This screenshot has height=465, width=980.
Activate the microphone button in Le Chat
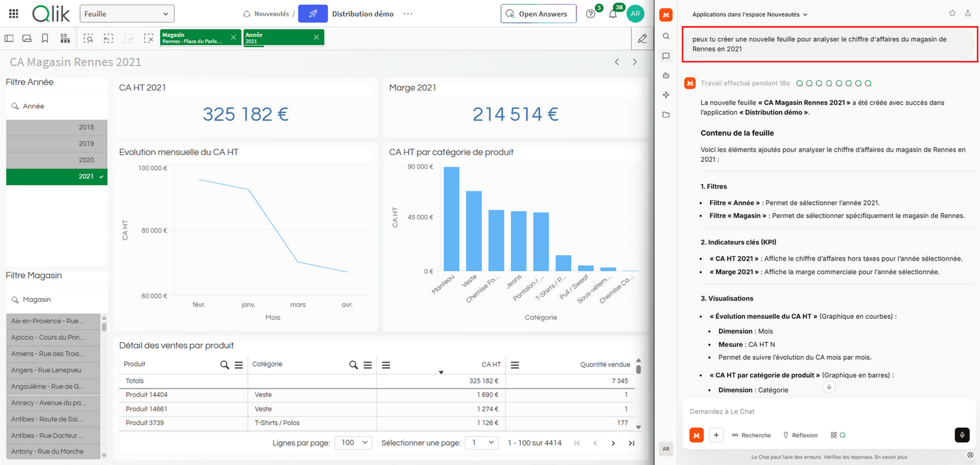tap(962, 434)
